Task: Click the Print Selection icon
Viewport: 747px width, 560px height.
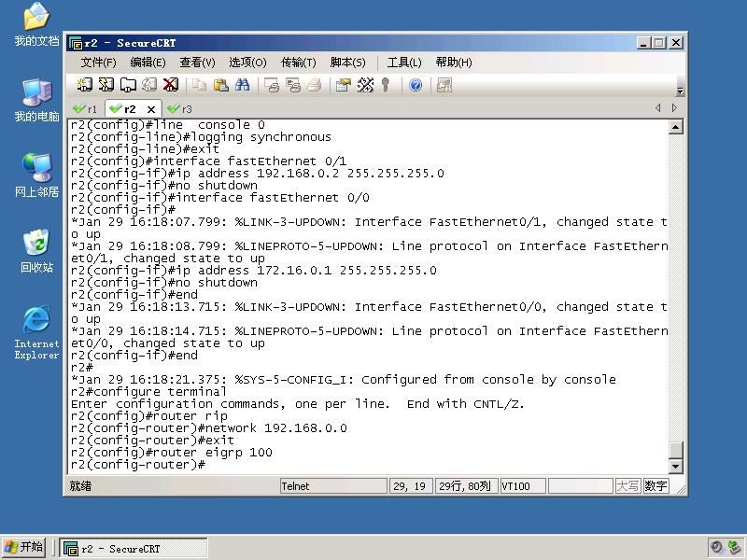Action: [292, 85]
